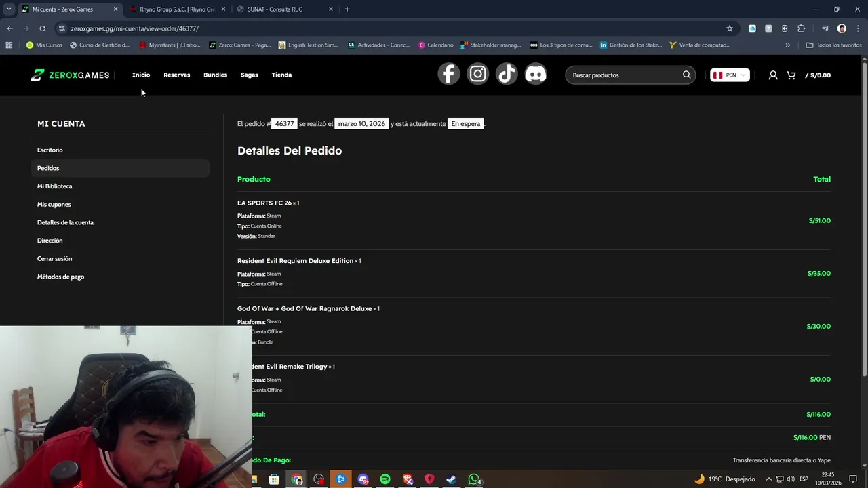Open Steam from the taskbar
The image size is (868, 488).
point(451,479)
